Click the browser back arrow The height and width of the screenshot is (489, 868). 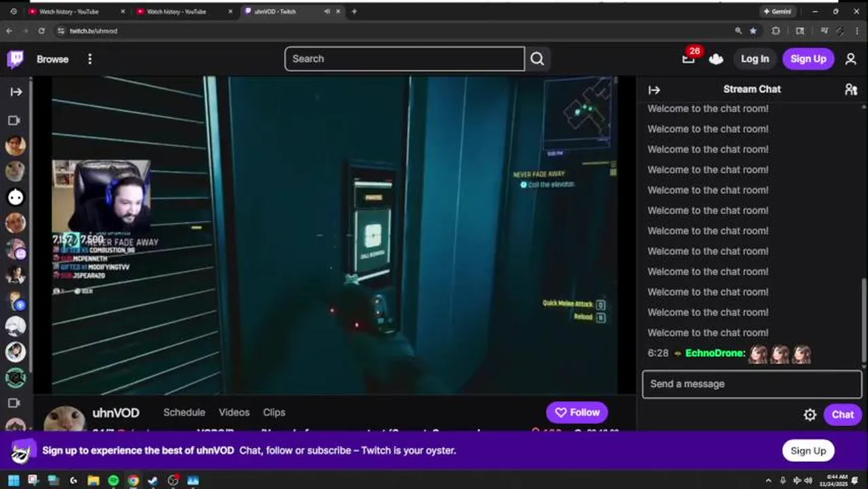tap(9, 31)
